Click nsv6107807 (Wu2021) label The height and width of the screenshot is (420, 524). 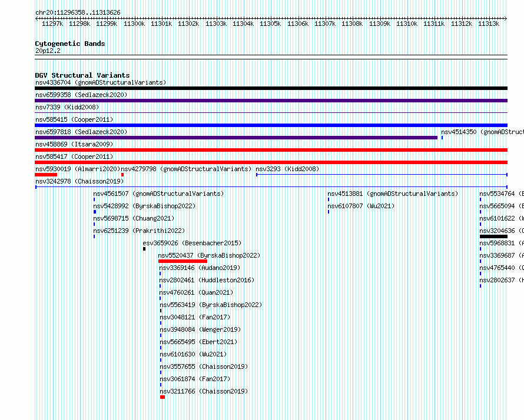(361, 206)
